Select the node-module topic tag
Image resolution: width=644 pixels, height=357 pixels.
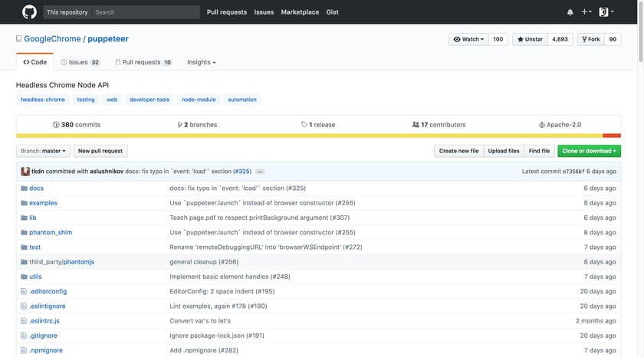pyautogui.click(x=199, y=100)
